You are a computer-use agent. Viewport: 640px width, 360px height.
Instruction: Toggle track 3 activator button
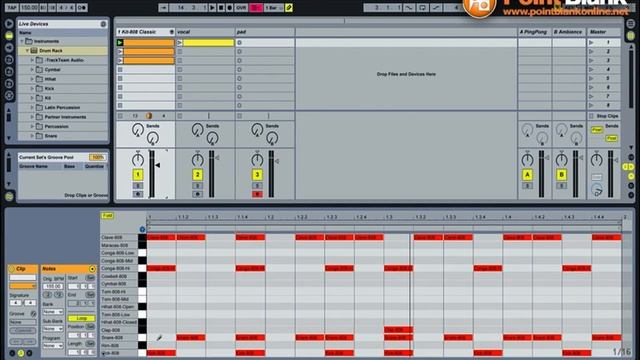(x=257, y=175)
